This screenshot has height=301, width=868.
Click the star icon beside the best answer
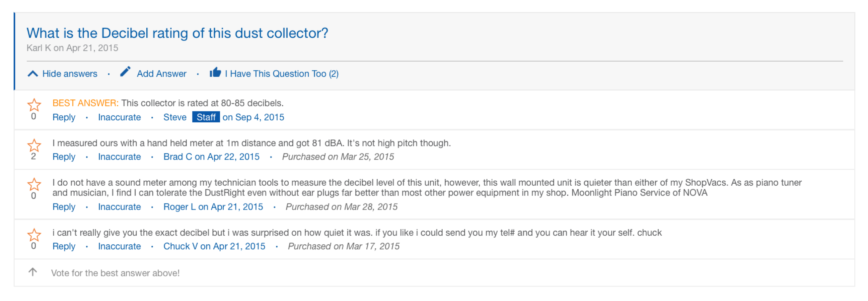pos(34,105)
